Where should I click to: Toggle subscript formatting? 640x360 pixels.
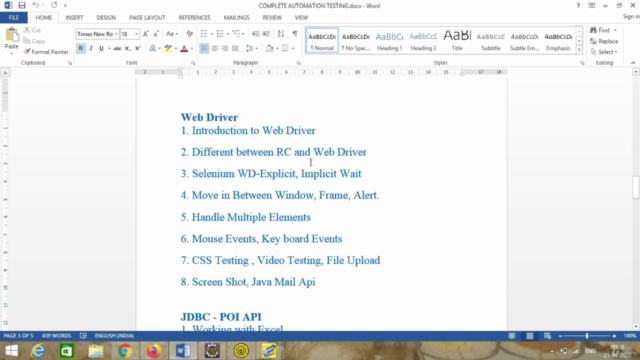[128, 49]
